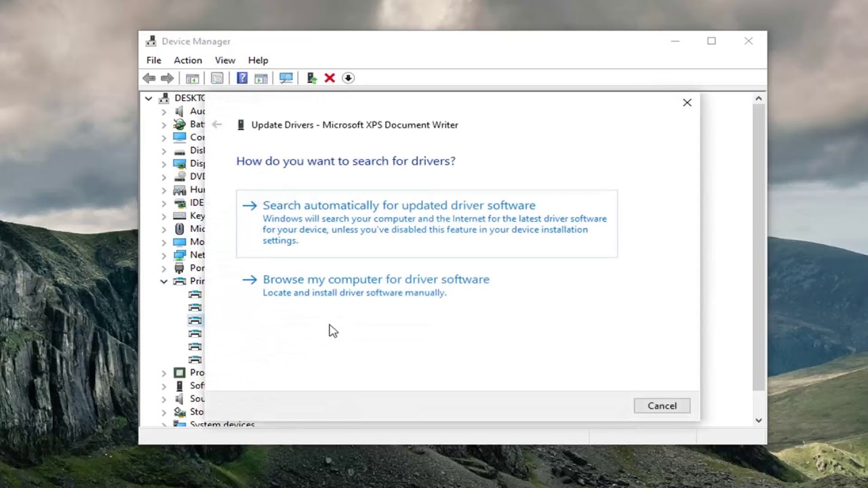
Task: Expand the Keyboards node chevron
Action: pos(163,216)
